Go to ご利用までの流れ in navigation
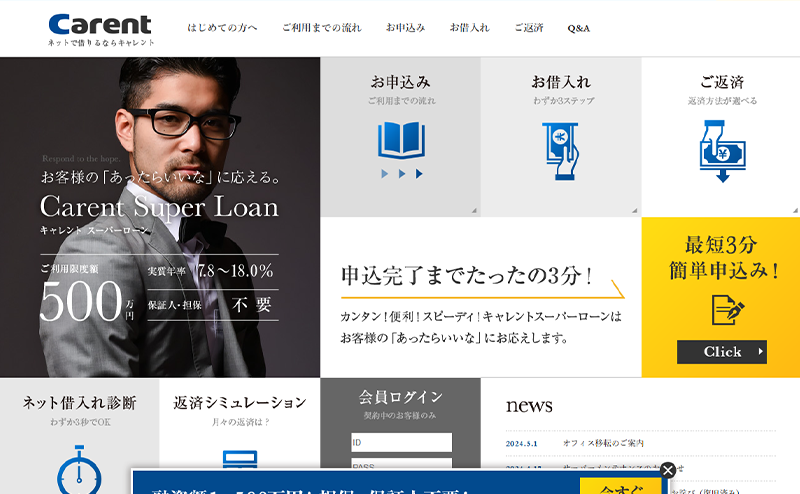The image size is (800, 494). 321,28
